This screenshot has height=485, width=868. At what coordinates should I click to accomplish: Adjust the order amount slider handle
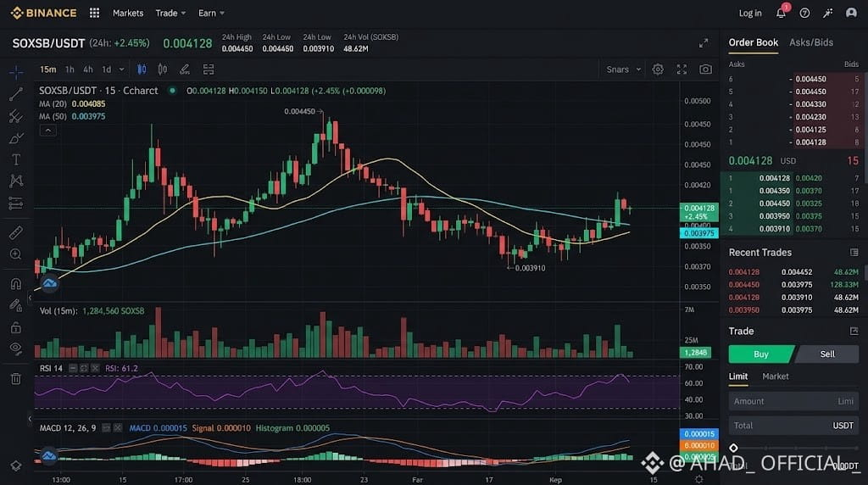pos(733,448)
